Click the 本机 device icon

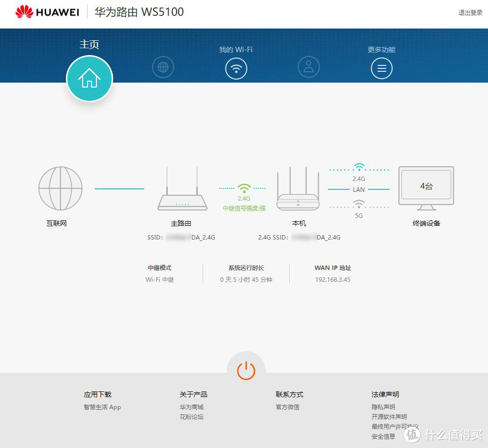pyautogui.click(x=298, y=189)
